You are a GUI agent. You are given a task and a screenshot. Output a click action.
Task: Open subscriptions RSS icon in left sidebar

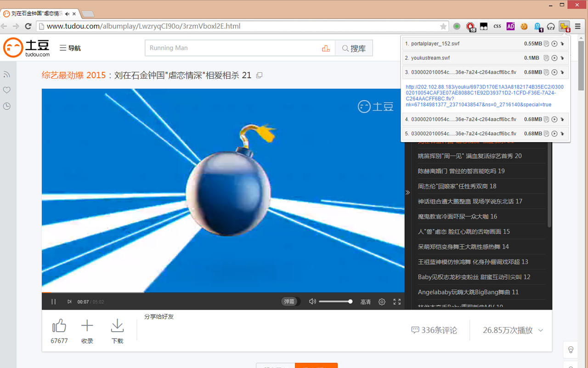(7, 75)
